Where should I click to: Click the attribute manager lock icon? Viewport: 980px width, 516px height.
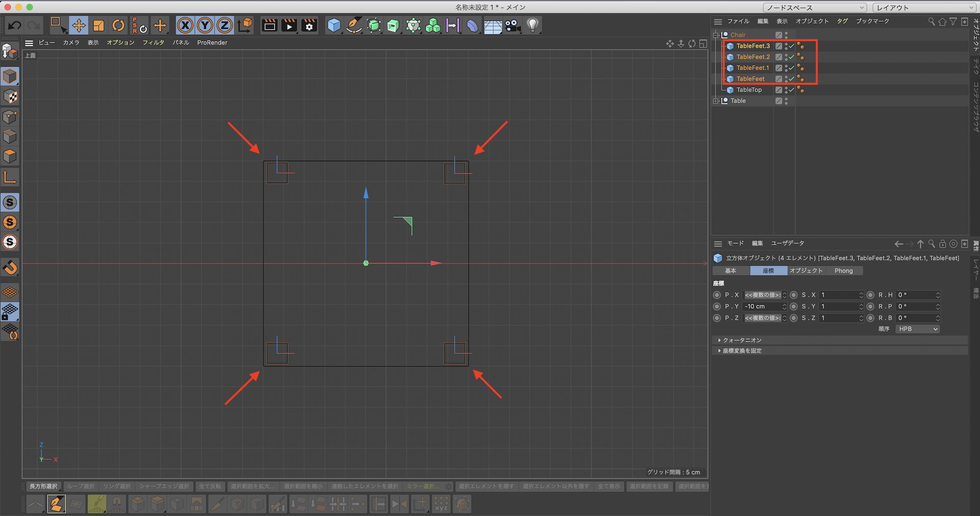(x=942, y=244)
